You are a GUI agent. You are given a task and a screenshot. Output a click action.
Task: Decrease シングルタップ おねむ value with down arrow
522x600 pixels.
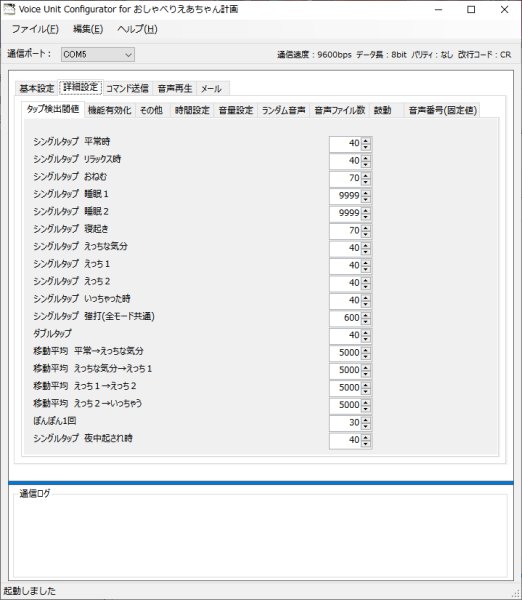click(366, 182)
